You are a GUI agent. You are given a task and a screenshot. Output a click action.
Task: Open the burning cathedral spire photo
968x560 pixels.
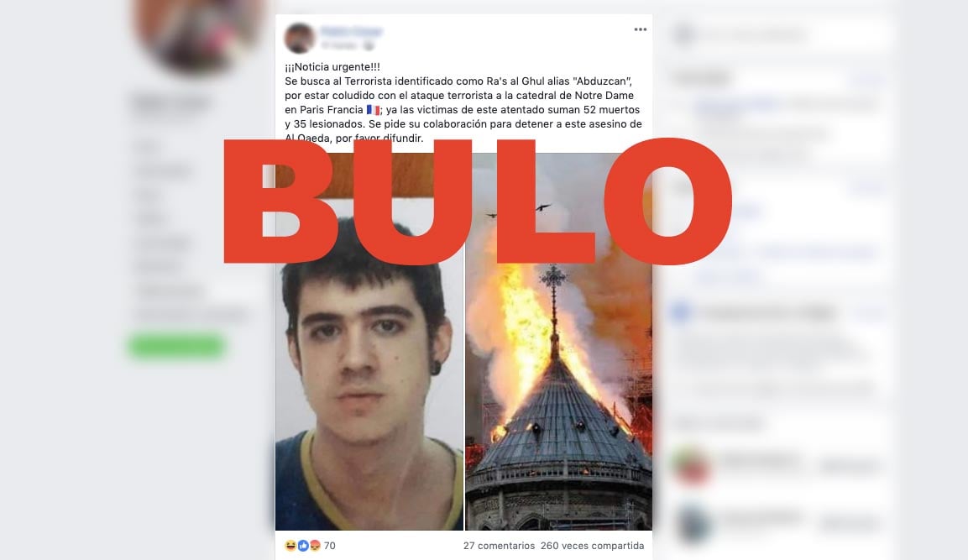coord(558,342)
